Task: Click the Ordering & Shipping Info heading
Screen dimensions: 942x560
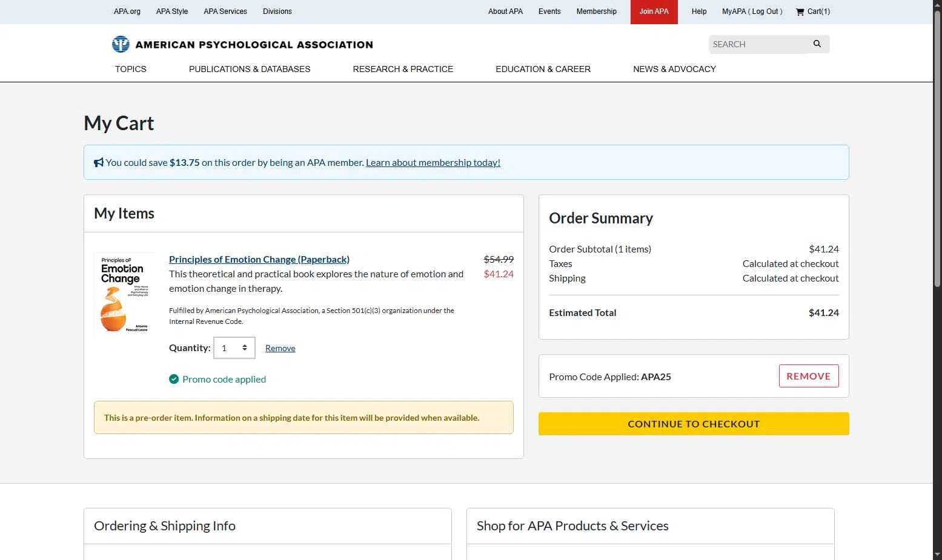Action: coord(165,525)
